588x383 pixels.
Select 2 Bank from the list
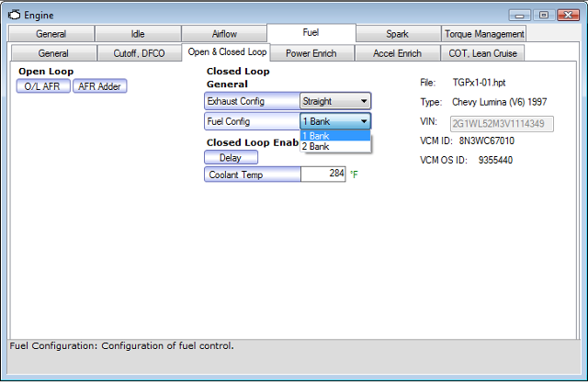tap(335, 146)
